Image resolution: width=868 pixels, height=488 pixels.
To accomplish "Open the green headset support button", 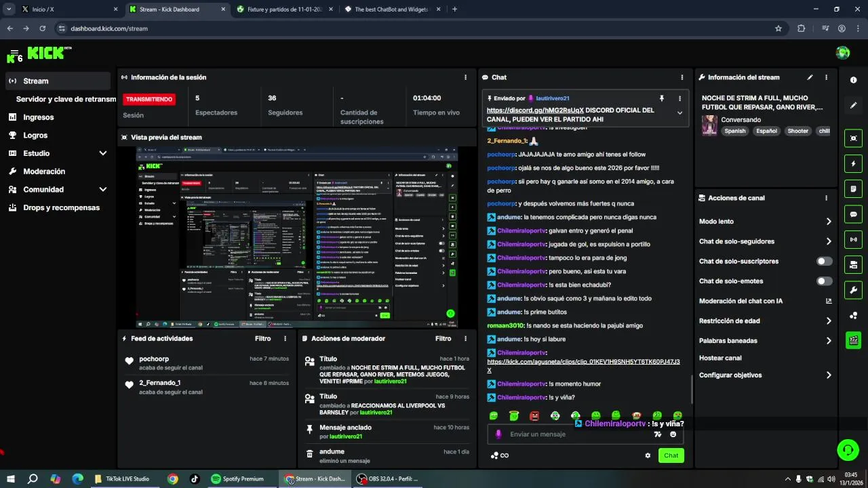I will (x=848, y=449).
